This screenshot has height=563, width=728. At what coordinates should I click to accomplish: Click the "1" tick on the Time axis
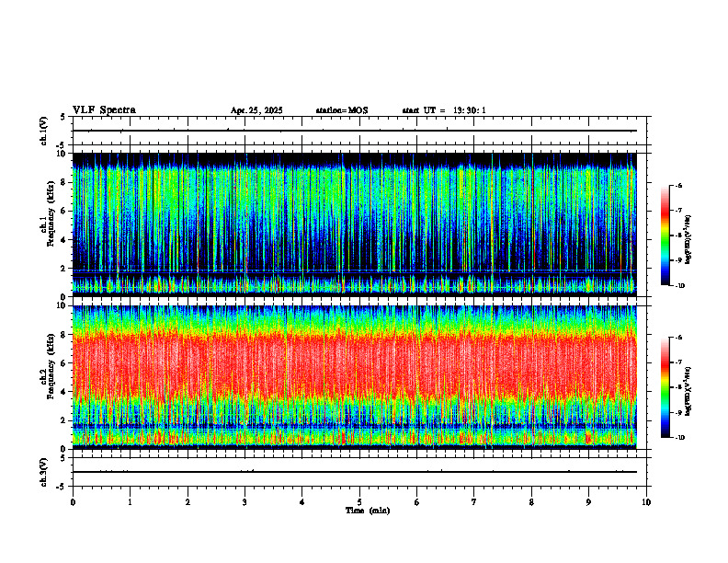tap(130, 502)
